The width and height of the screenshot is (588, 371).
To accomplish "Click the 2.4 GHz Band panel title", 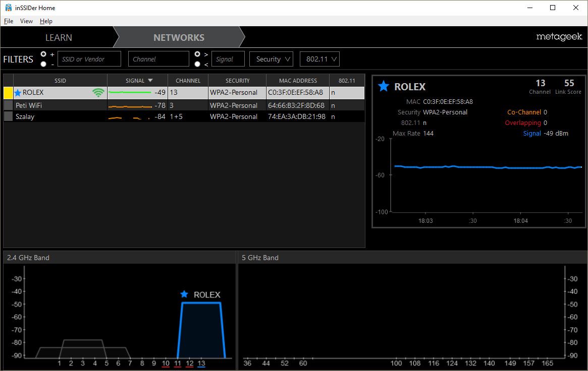I will click(28, 258).
